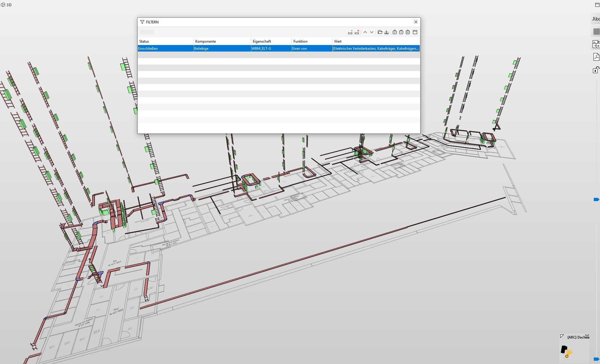Click the window icon at top right
This screenshot has height=364, width=600.
coord(597,5)
